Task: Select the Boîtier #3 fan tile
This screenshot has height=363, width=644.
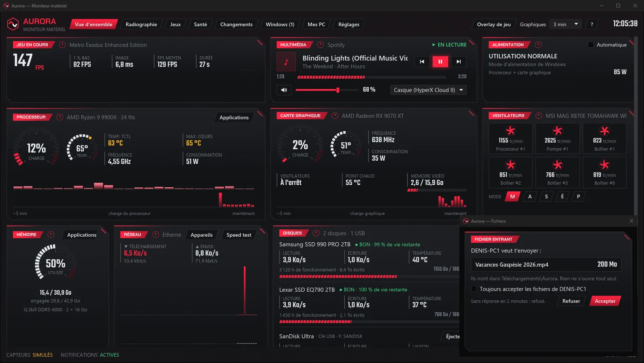Action: point(557,172)
